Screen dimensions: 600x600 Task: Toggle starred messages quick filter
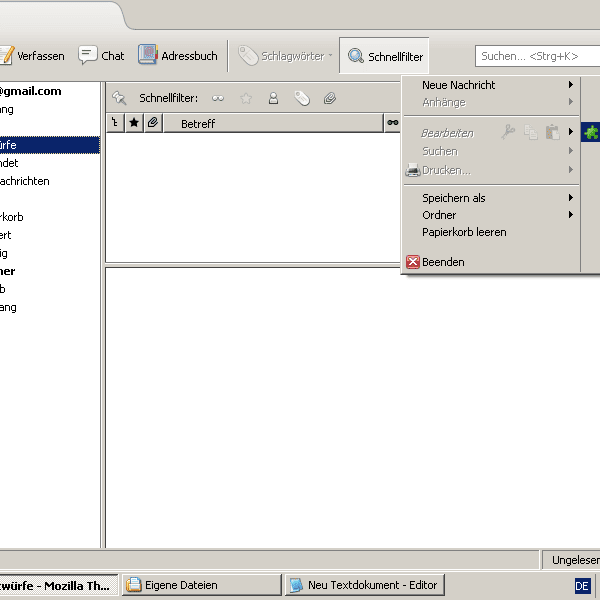[246, 98]
